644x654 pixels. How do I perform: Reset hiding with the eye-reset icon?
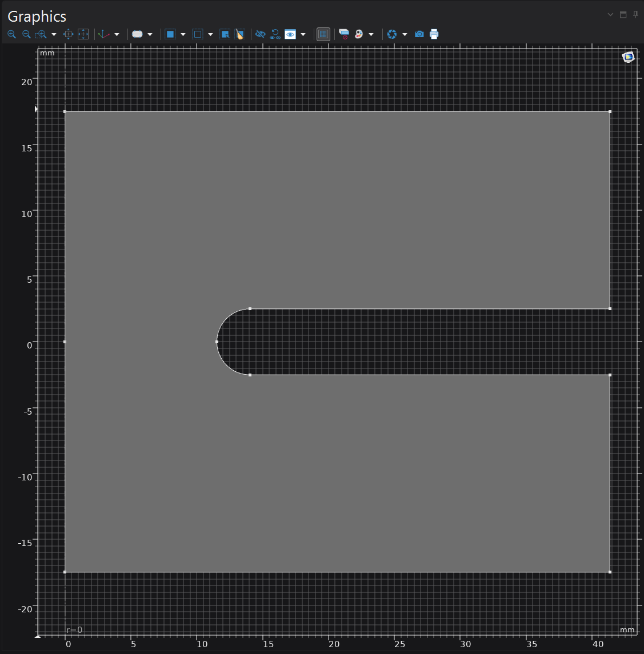coord(275,34)
